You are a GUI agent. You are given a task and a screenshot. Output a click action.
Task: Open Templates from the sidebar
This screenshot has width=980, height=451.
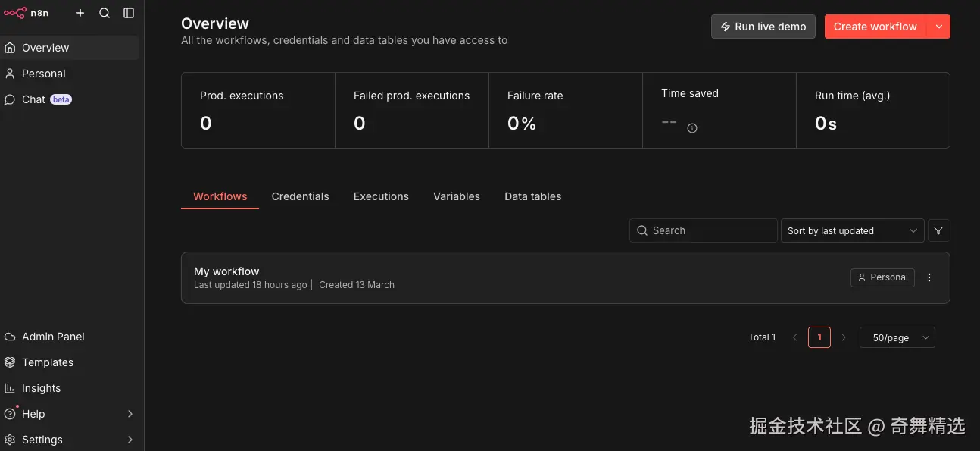(47, 362)
